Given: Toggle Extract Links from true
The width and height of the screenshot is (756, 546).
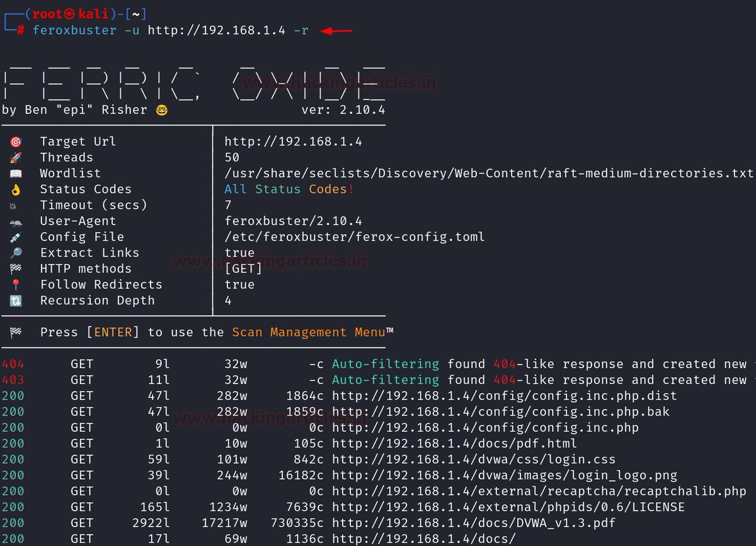Looking at the screenshot, I should pos(239,252).
